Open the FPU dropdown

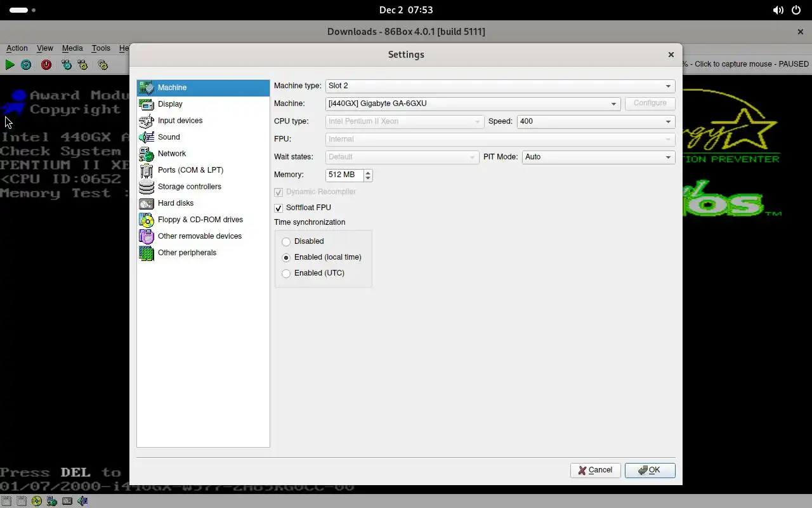(500, 139)
